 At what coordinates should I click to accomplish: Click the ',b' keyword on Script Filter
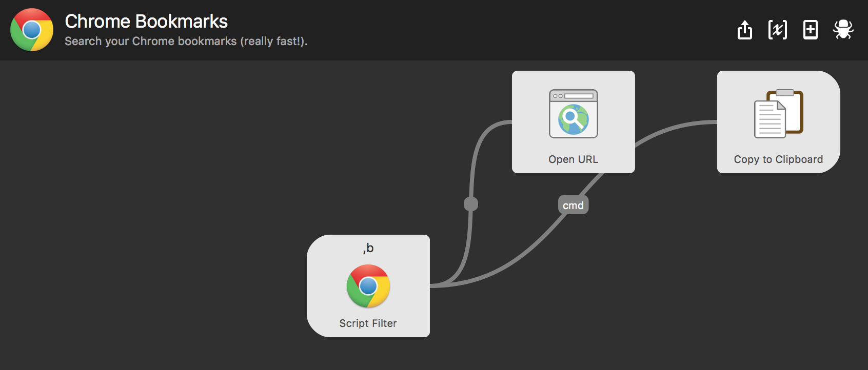point(368,248)
